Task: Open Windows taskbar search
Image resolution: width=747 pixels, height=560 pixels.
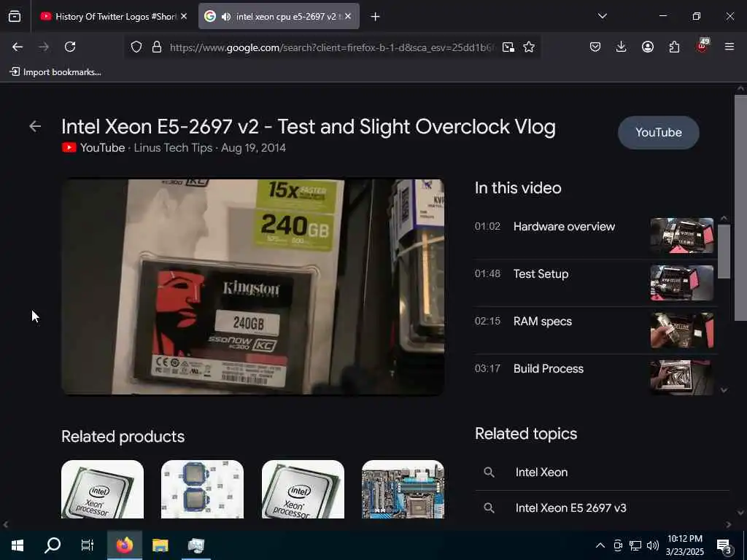Action: [53, 545]
